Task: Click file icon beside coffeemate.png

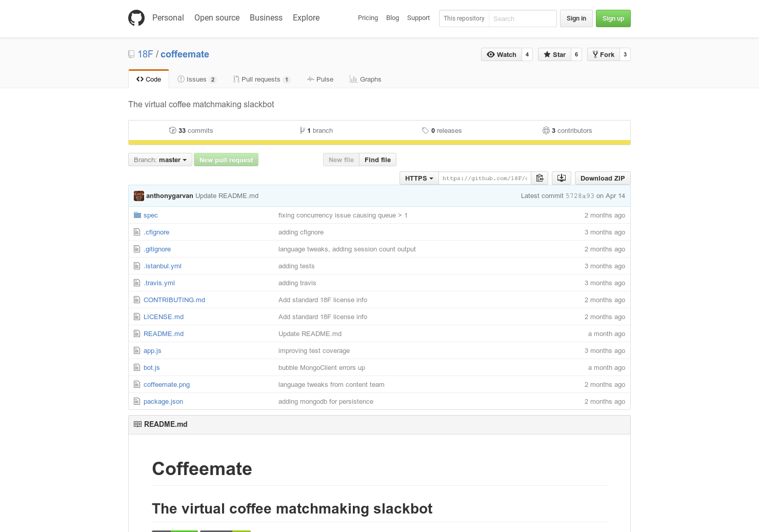Action: pyautogui.click(x=137, y=384)
